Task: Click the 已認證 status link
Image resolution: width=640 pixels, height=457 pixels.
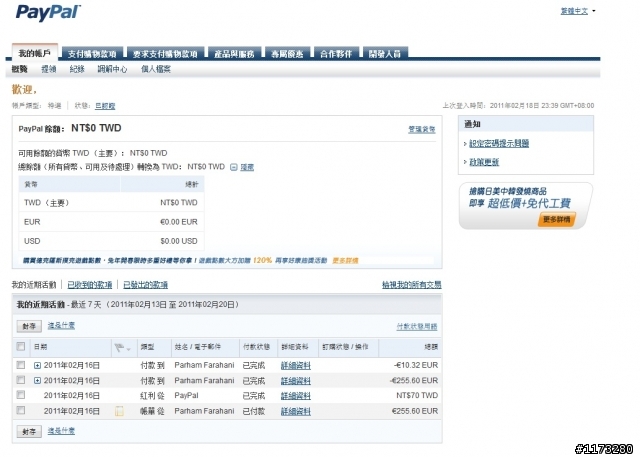Action: click(105, 106)
